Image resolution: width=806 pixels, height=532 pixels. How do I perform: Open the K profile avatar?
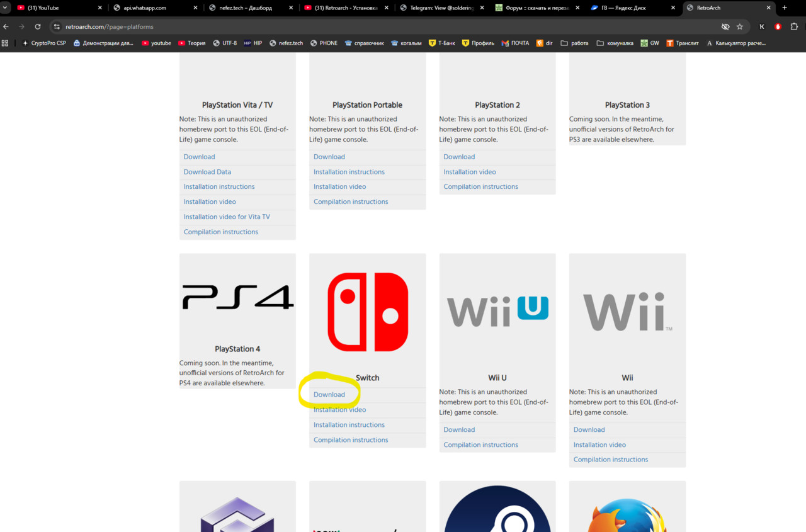[x=762, y=27]
